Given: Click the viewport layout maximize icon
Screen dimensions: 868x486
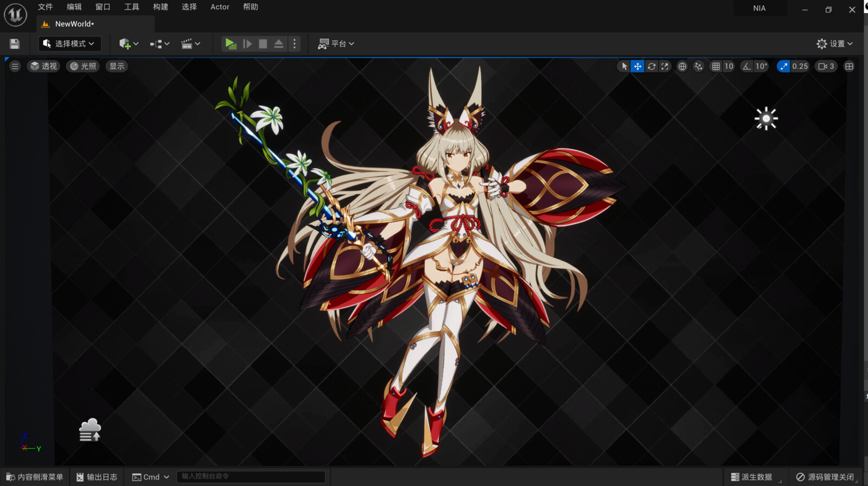Looking at the screenshot, I should click(849, 66).
